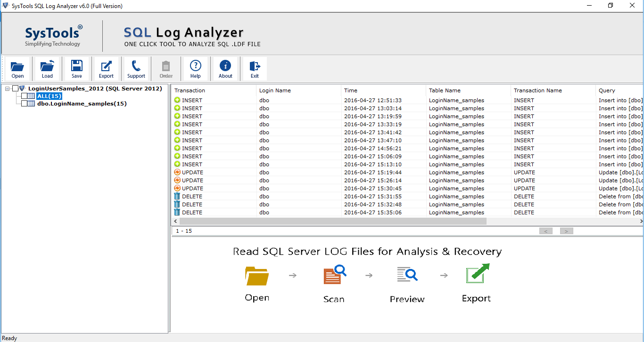Click the INSERT icon in the 13:33:19 row
The width and height of the screenshot is (644, 342).
pos(177,124)
